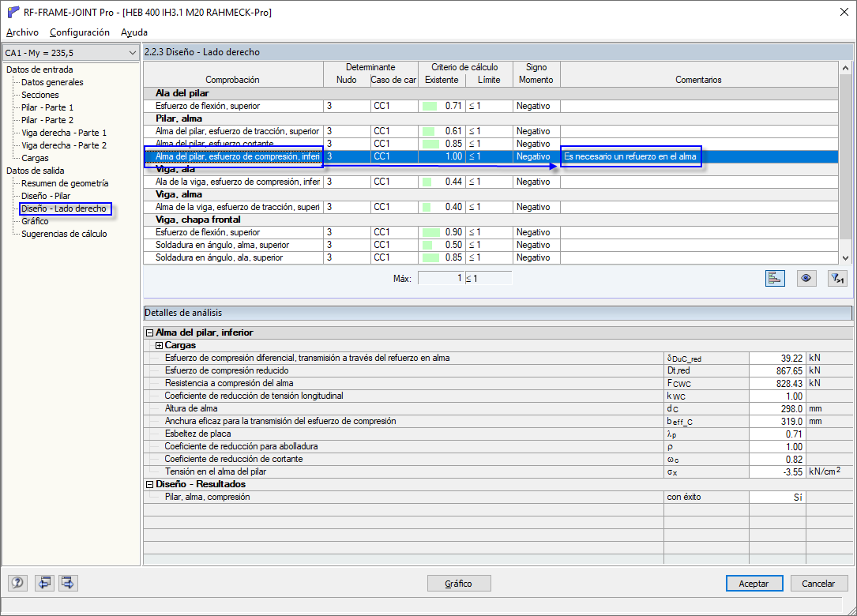Click the Esbeltez de placa row
The height and width of the screenshot is (616, 857).
(498, 434)
